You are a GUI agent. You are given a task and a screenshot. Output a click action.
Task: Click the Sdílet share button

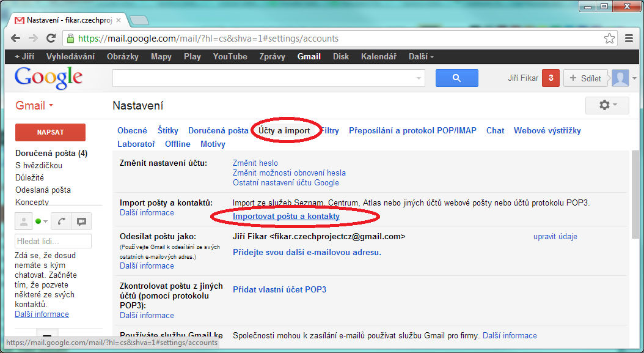point(586,78)
